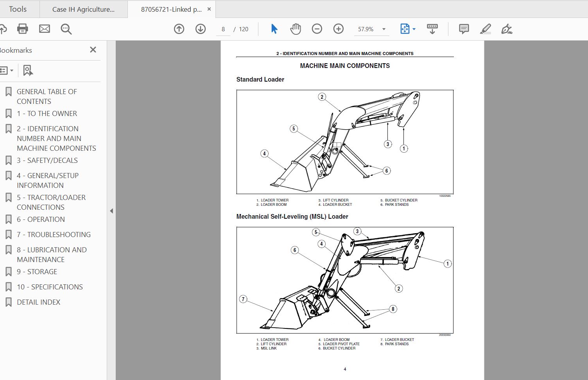Image resolution: width=588 pixels, height=380 pixels.
Task: Open the Find text magnifier tool
Action: click(66, 29)
